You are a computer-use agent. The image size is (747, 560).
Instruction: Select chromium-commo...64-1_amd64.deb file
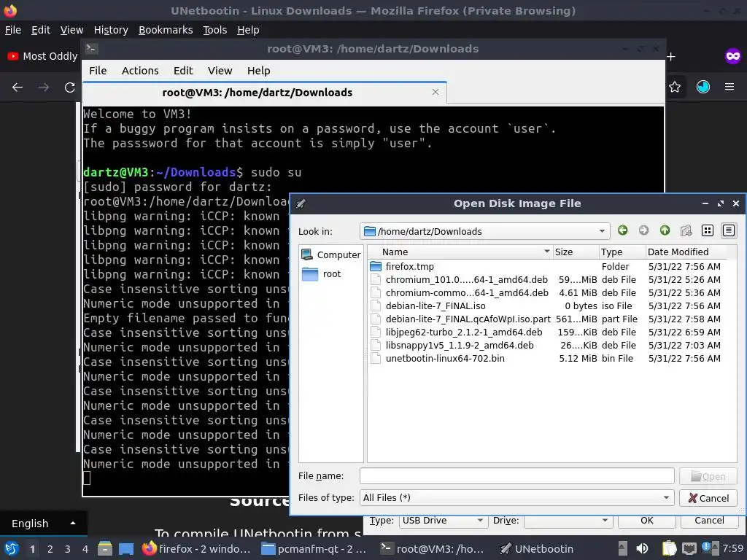466,293
